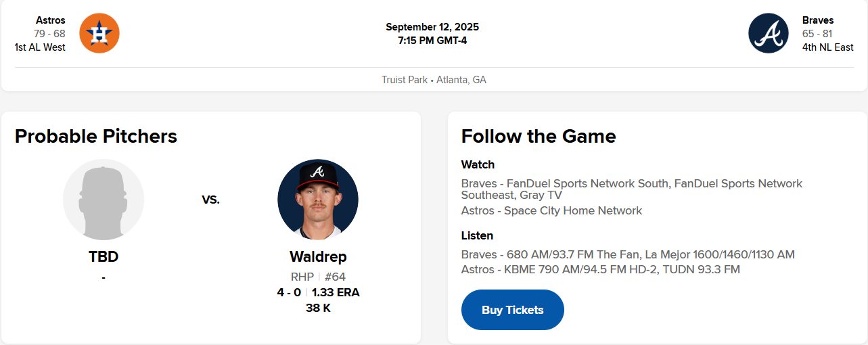The width and height of the screenshot is (868, 345).
Task: Click the TBD pitcher silhouette
Action: pos(104,200)
